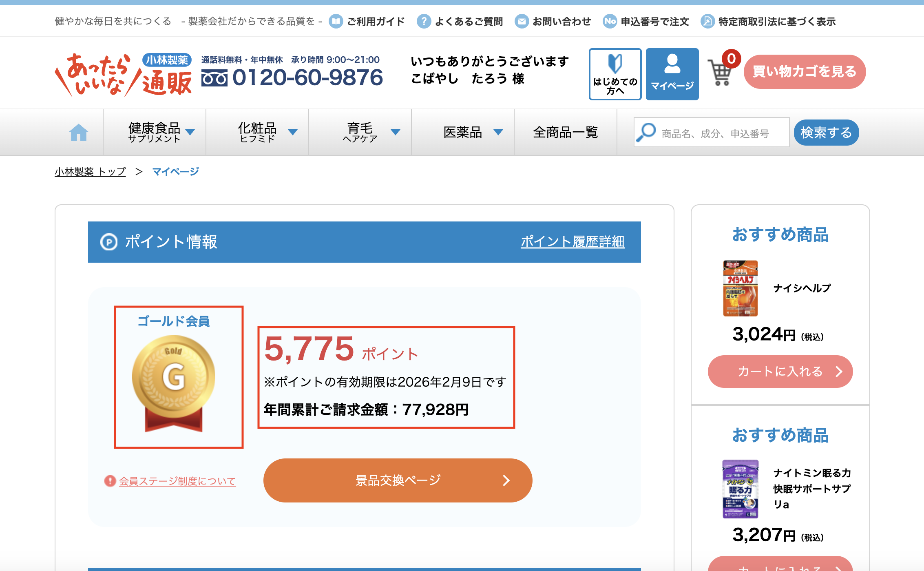
Task: Click the product search input field
Action: [712, 132]
